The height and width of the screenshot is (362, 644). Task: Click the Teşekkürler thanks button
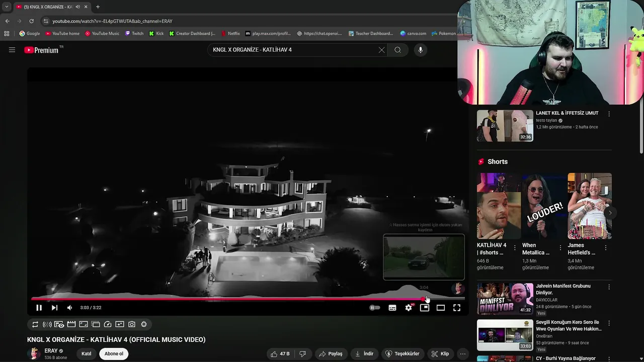click(402, 354)
